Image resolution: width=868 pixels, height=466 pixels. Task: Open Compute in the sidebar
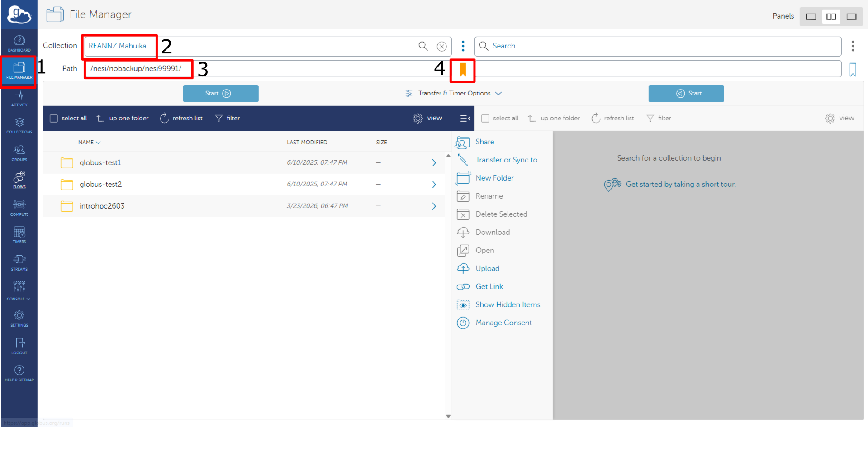click(x=19, y=208)
